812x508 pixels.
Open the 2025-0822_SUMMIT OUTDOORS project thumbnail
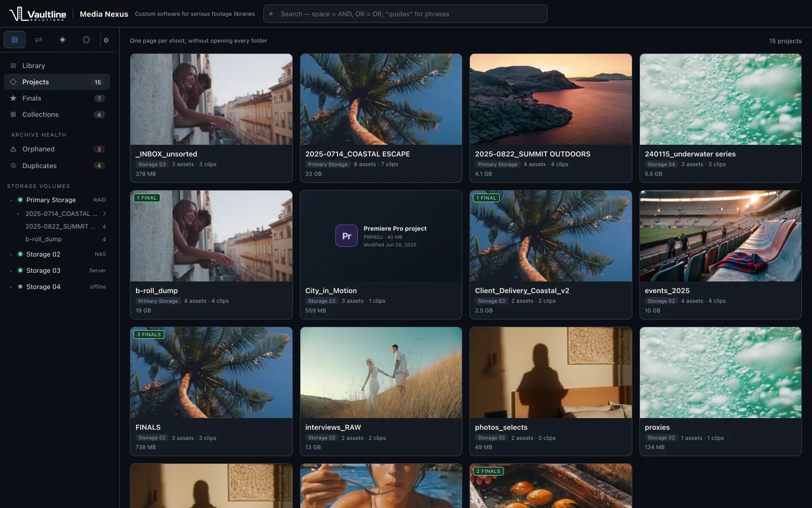(551, 99)
